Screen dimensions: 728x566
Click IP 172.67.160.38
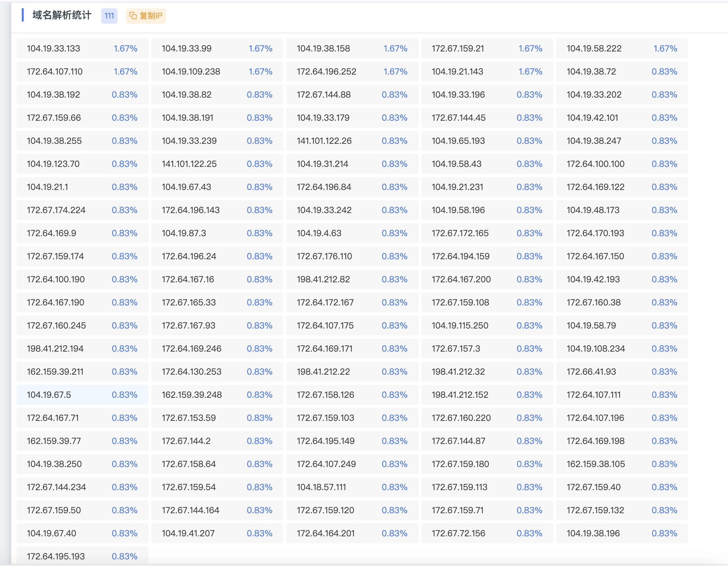click(x=622, y=302)
